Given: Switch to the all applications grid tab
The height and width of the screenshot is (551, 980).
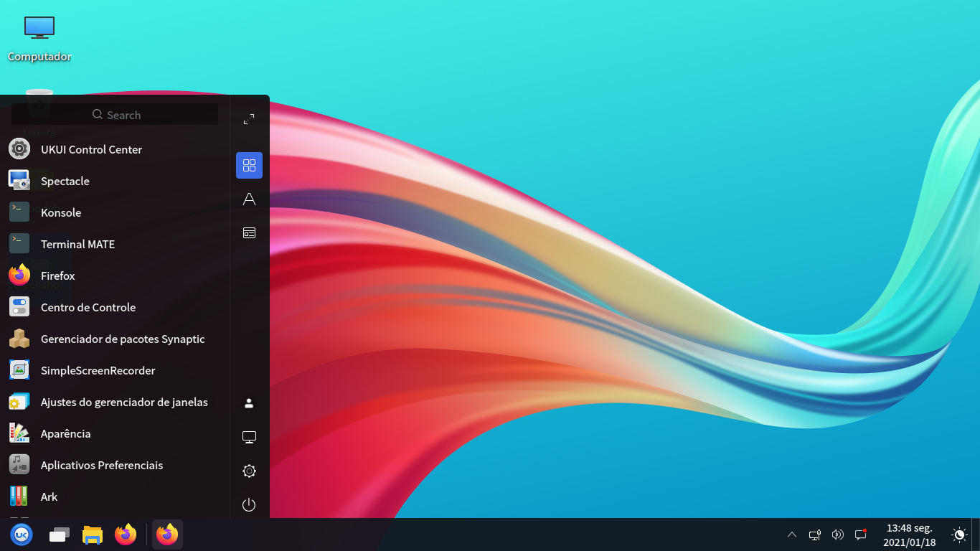Looking at the screenshot, I should [x=249, y=165].
